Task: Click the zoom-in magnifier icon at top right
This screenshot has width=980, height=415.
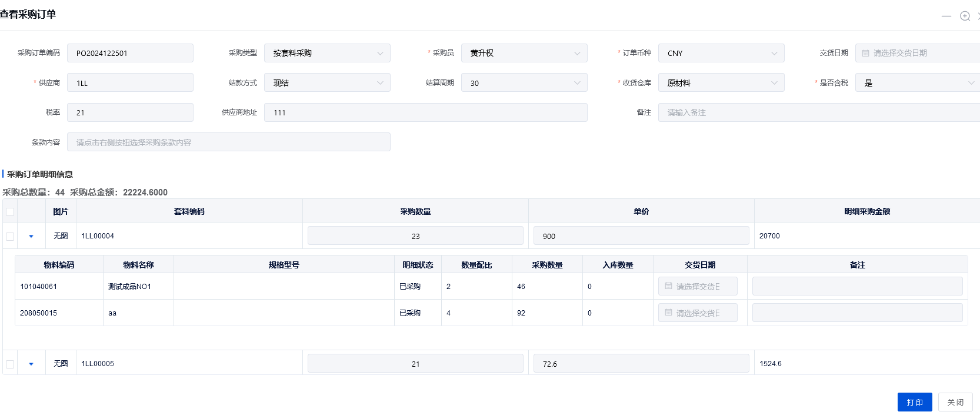Action: pyautogui.click(x=965, y=16)
